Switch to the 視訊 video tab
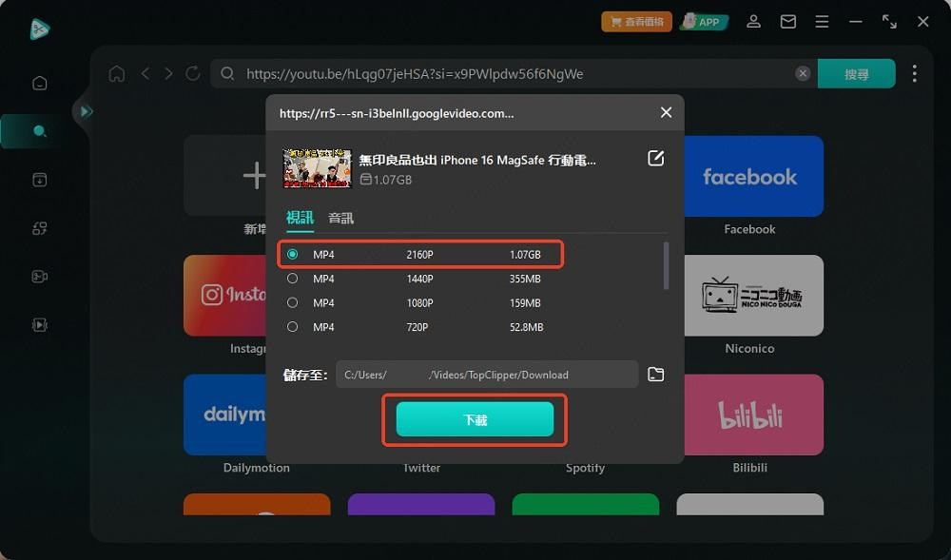 [x=300, y=218]
